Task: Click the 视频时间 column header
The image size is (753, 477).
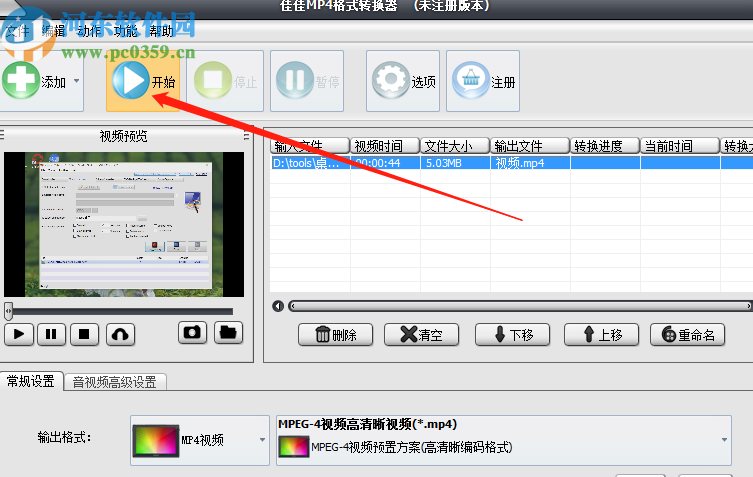Action: click(386, 146)
